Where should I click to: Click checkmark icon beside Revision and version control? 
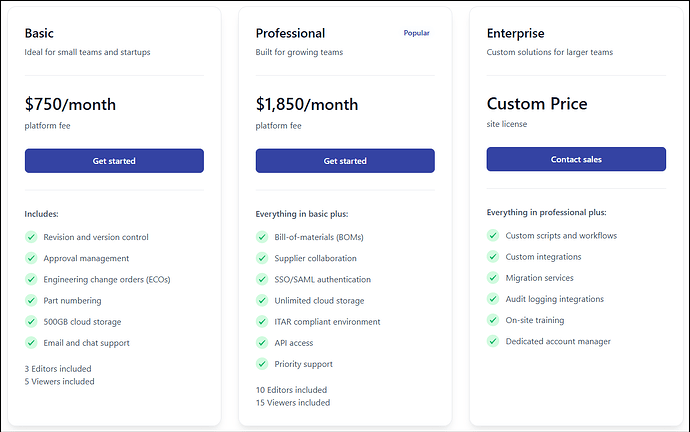coord(31,237)
